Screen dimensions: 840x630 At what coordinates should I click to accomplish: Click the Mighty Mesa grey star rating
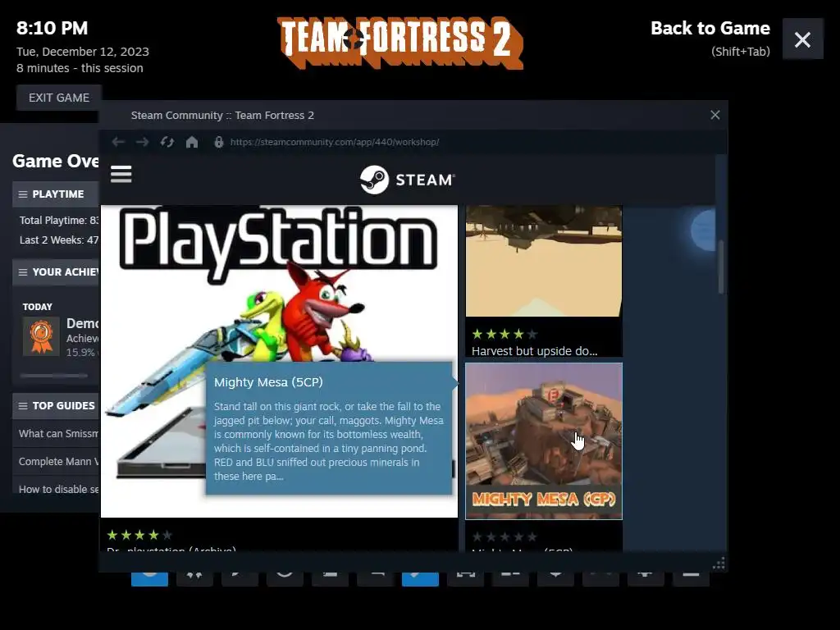pos(504,536)
